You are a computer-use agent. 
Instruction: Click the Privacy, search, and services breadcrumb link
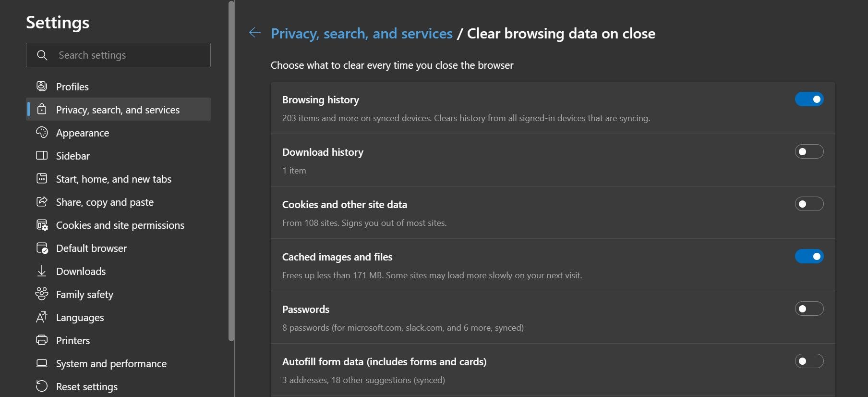[x=362, y=33]
